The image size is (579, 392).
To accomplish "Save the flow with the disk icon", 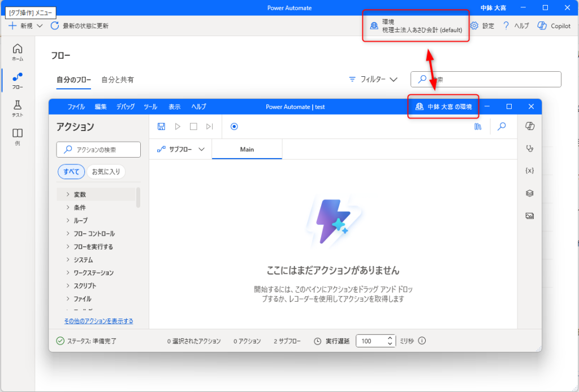I will (161, 127).
